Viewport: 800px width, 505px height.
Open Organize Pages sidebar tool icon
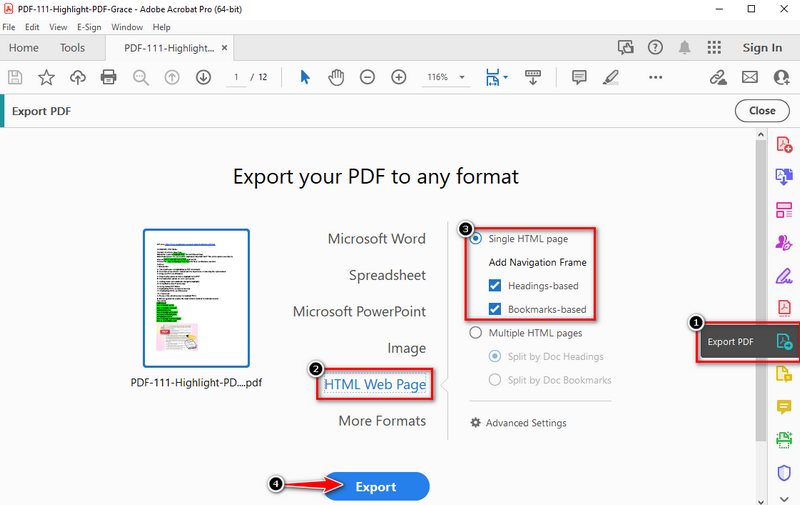784,210
